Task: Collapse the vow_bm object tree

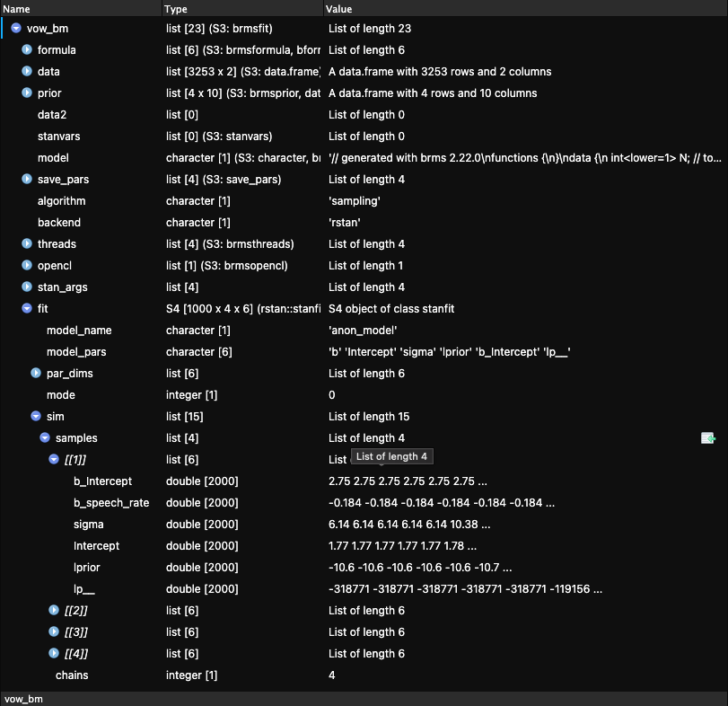Action: tap(16, 29)
